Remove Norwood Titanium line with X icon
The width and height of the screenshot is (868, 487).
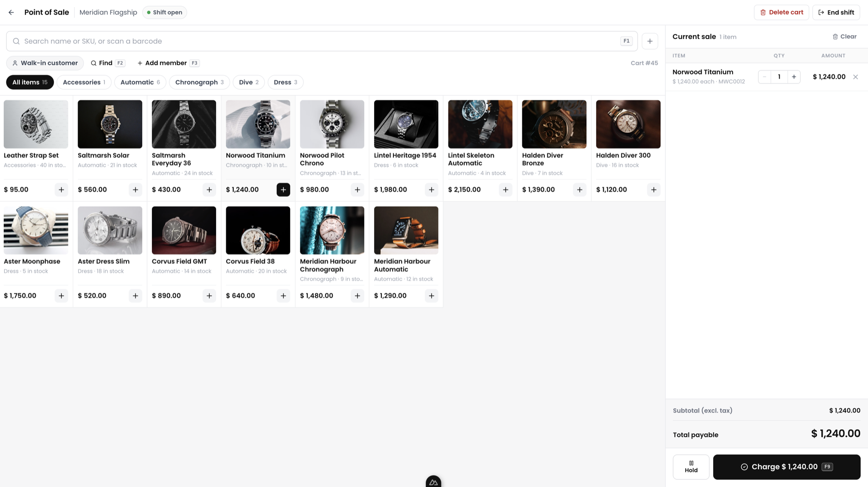point(855,77)
